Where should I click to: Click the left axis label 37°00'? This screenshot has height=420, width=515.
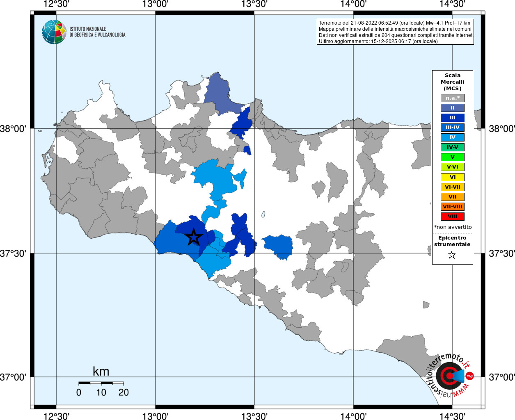pyautogui.click(x=13, y=377)
